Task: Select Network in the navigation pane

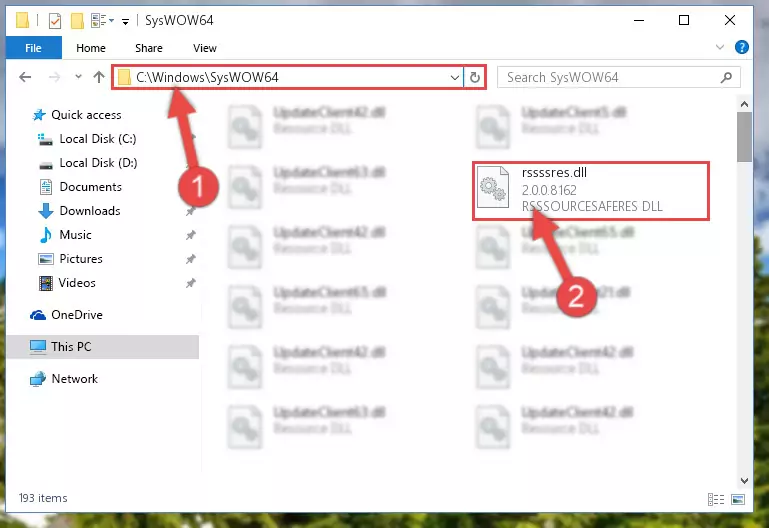Action: (75, 379)
